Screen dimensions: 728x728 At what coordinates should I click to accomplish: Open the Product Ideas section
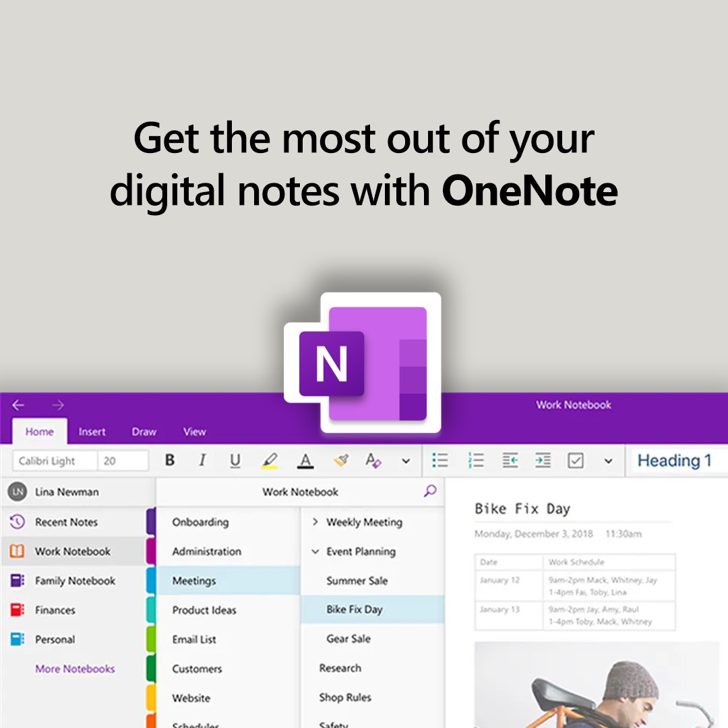pos(228,610)
